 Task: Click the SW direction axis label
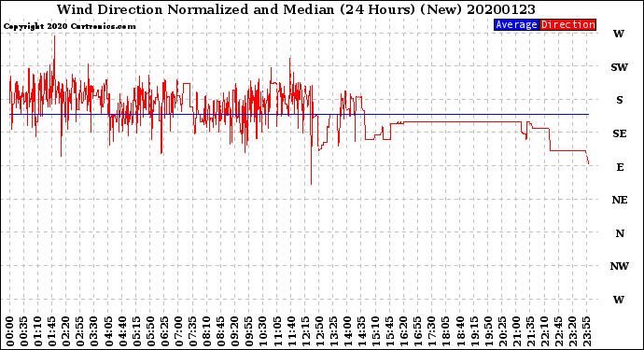pos(619,67)
